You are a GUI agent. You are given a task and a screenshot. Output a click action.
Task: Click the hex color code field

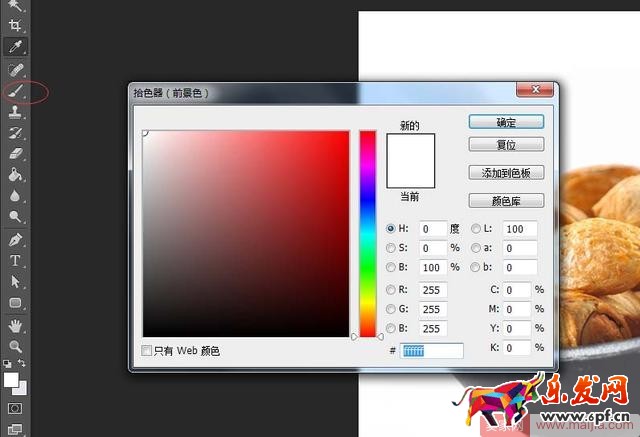pos(432,350)
